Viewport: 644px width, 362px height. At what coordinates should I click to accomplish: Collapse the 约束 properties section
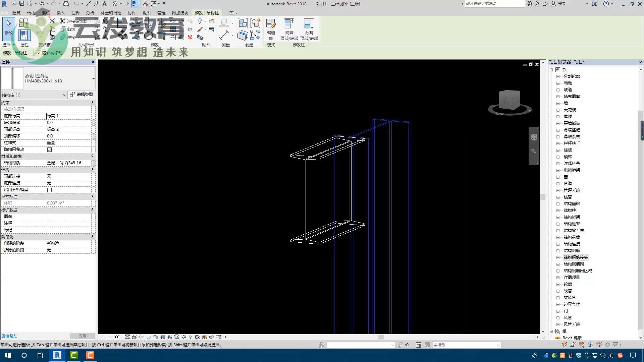click(92, 103)
